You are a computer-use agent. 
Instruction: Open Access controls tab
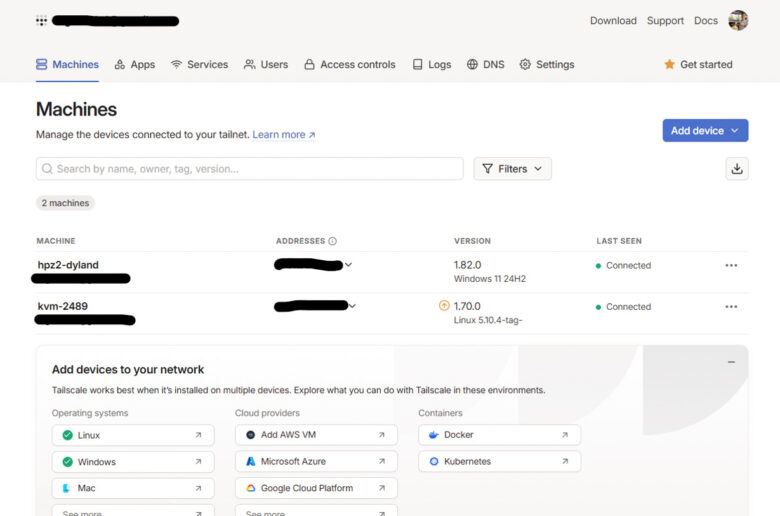pos(350,65)
